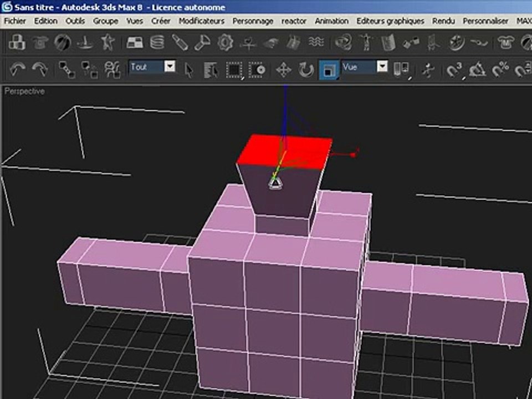Click the triangle scale gizmo center
Screen dimensions: 532x399
[275, 183]
